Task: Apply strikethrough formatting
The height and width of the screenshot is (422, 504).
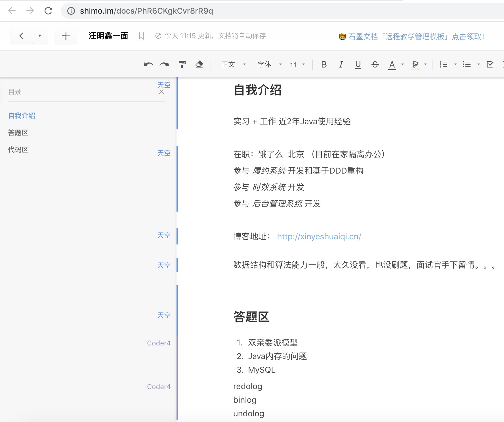Action: [375, 65]
